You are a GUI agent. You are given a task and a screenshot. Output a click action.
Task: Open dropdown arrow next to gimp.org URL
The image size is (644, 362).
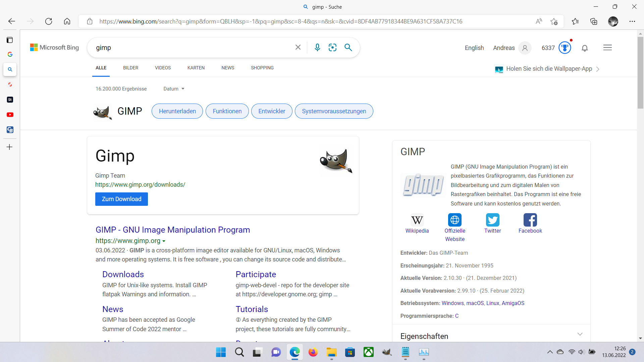(x=164, y=241)
